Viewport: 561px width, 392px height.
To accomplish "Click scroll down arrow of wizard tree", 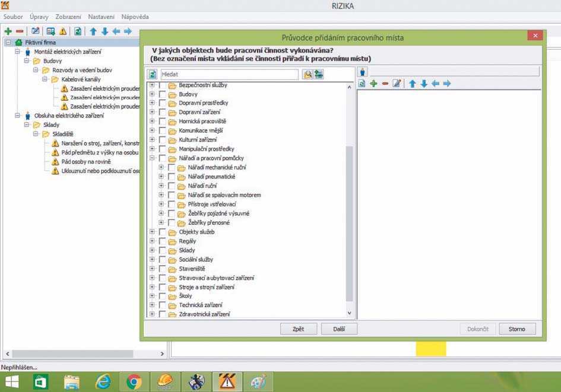I will coord(349,313).
